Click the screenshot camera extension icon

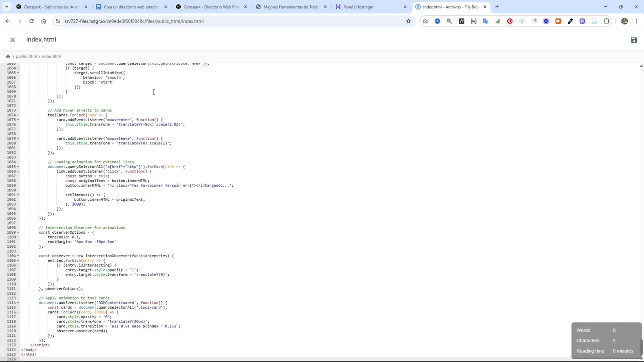(x=425, y=21)
